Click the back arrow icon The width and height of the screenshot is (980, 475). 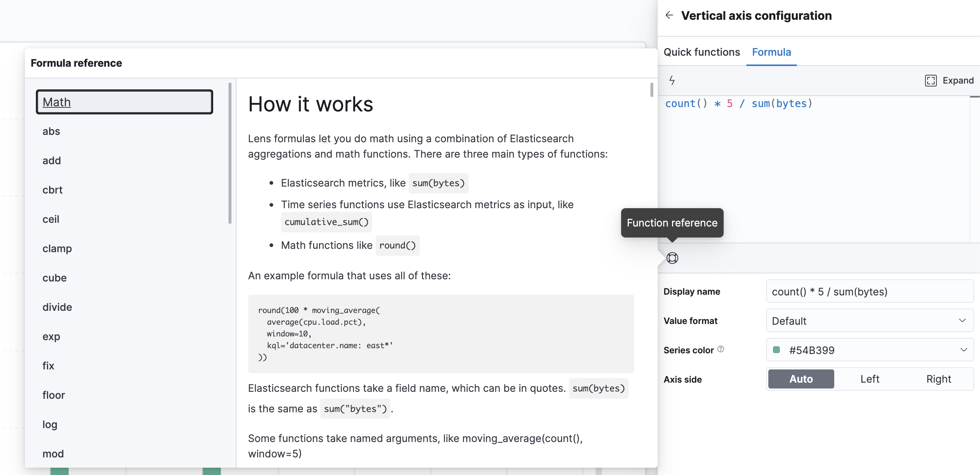point(669,15)
